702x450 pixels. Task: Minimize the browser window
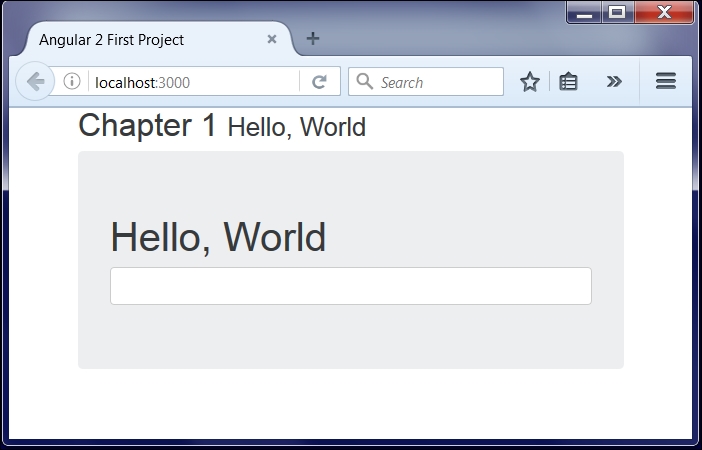584,12
